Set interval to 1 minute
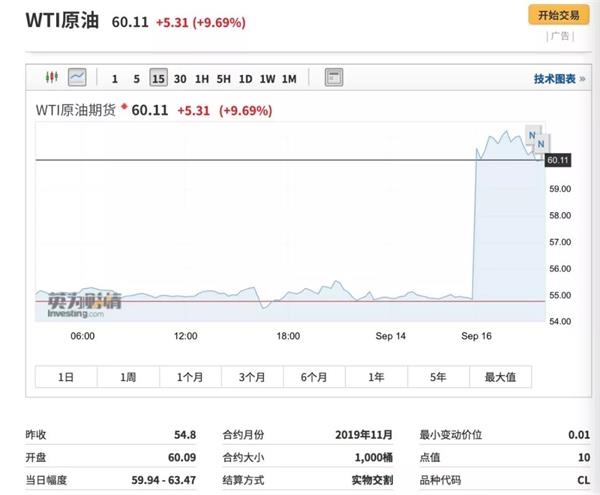 (114, 79)
